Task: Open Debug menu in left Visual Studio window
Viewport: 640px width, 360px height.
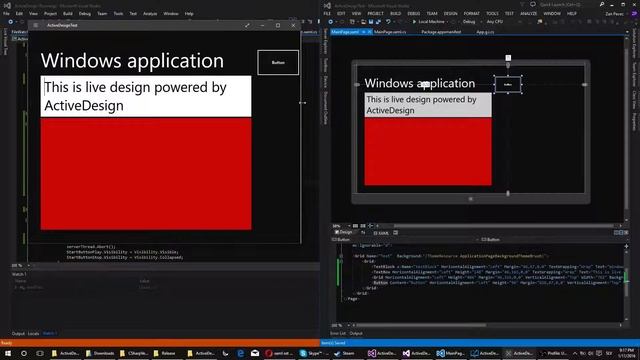Action: (84, 13)
